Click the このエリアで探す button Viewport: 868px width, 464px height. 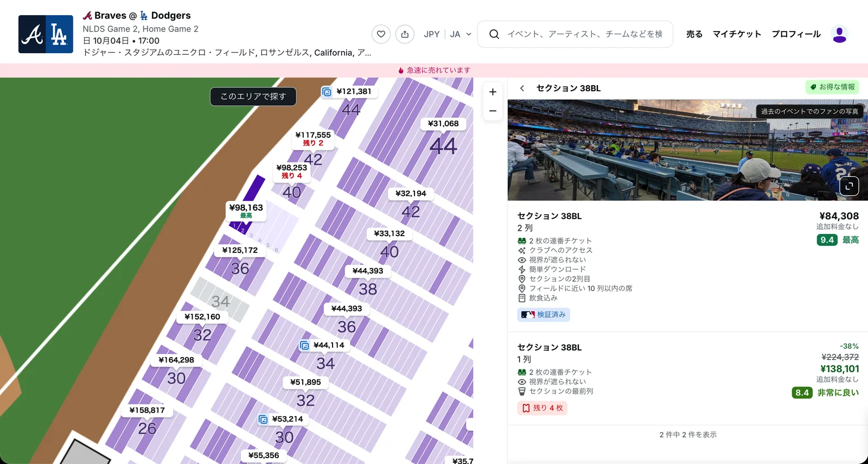[253, 97]
